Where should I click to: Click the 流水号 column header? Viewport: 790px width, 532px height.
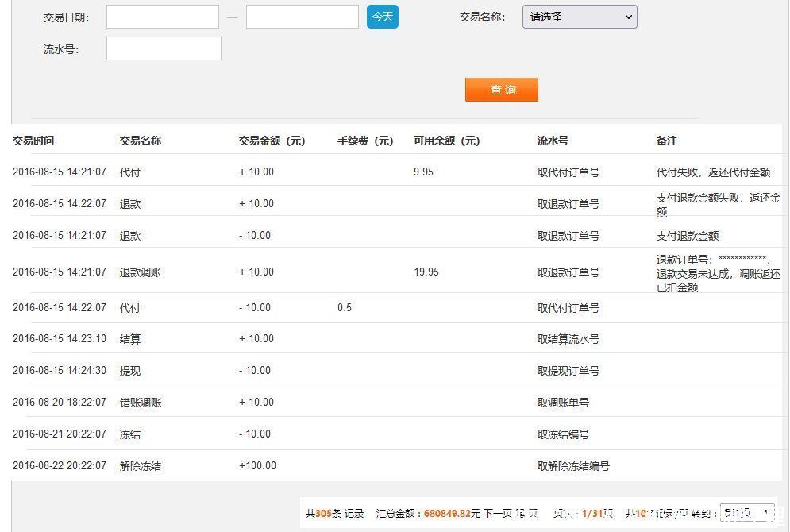(553, 141)
